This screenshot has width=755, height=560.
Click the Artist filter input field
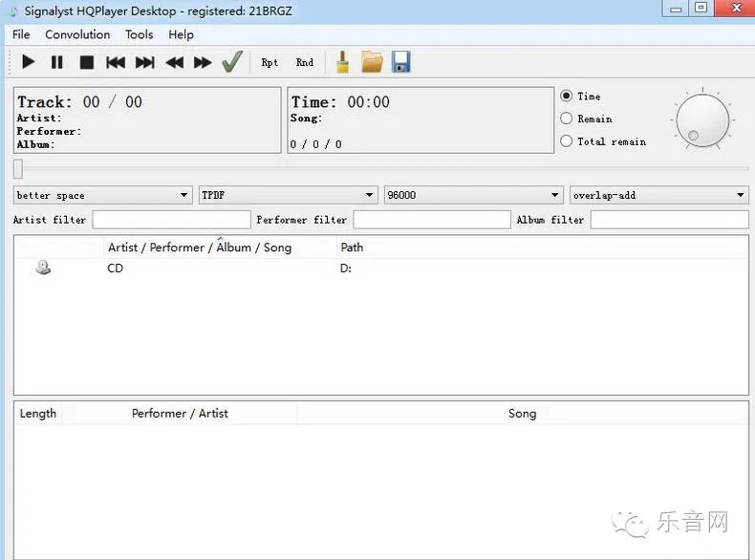[x=171, y=220]
